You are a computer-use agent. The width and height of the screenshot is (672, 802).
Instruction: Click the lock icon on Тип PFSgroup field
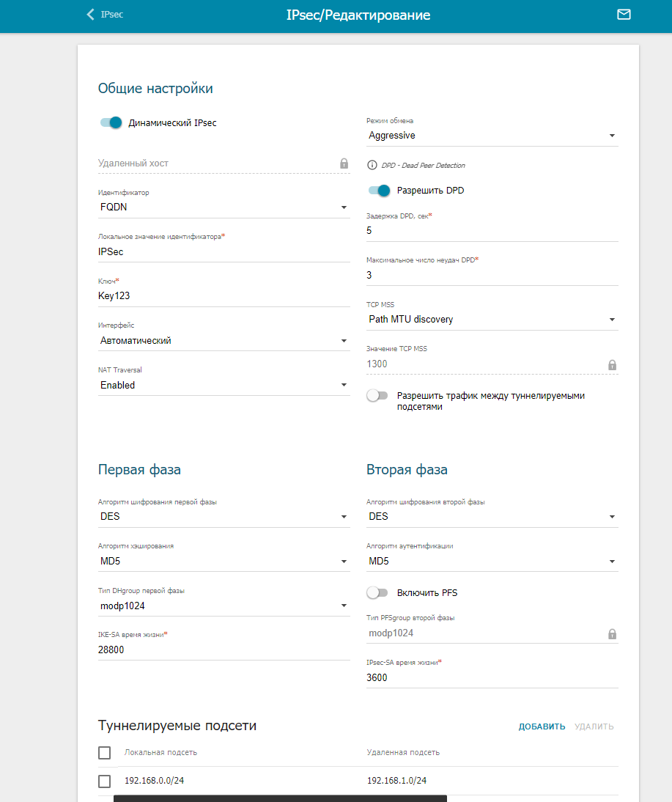tap(612, 633)
